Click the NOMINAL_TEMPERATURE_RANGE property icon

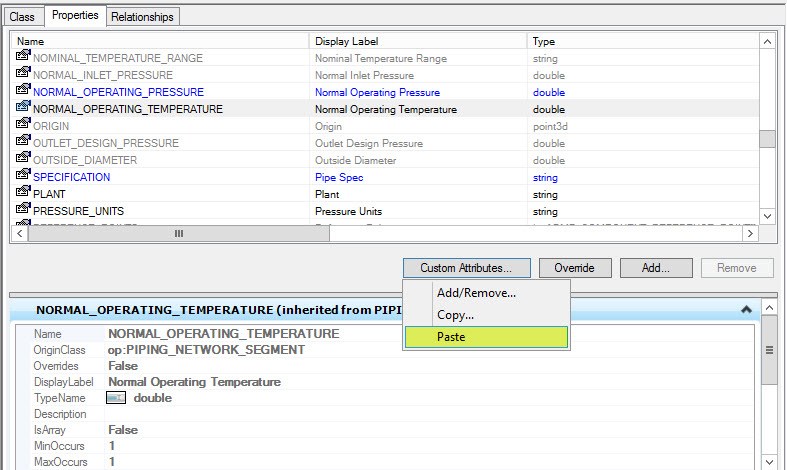tap(23, 55)
